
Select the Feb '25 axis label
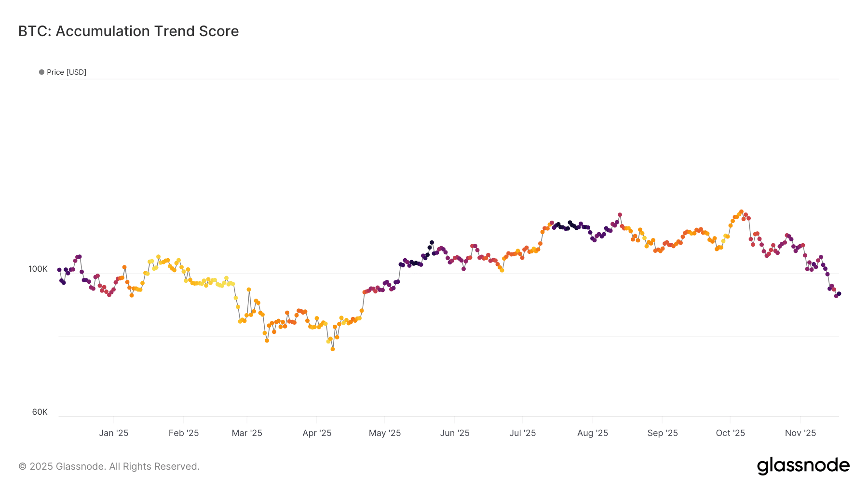click(184, 433)
